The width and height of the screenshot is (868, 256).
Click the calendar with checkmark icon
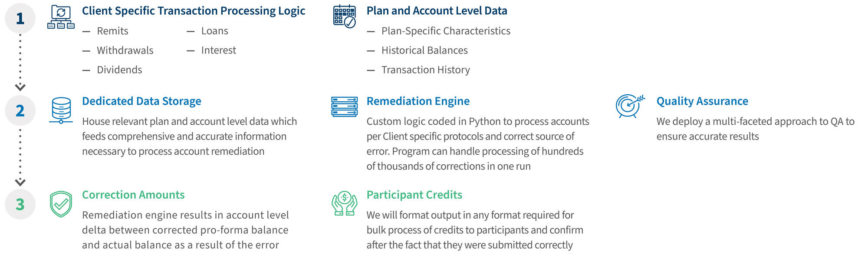coord(345,17)
